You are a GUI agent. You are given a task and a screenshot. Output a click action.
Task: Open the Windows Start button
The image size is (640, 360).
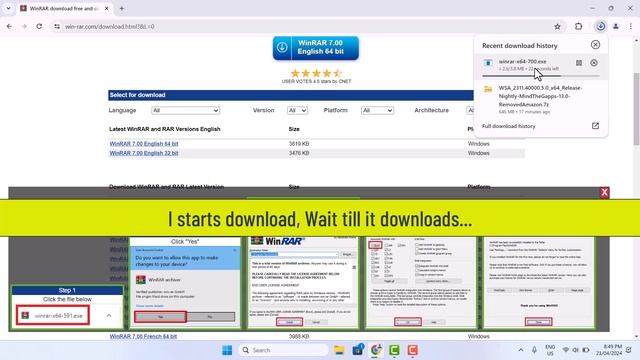click(x=227, y=350)
